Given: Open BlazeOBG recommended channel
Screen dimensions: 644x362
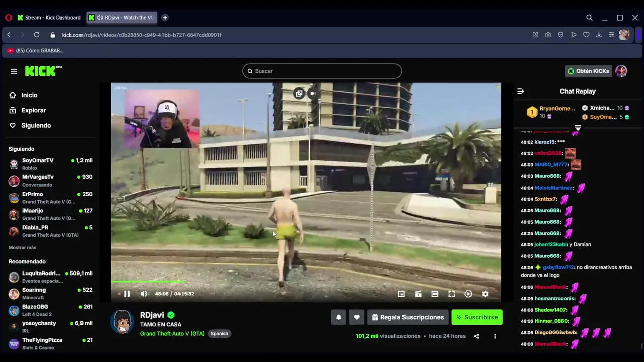Looking at the screenshot, I should click(x=50, y=310).
